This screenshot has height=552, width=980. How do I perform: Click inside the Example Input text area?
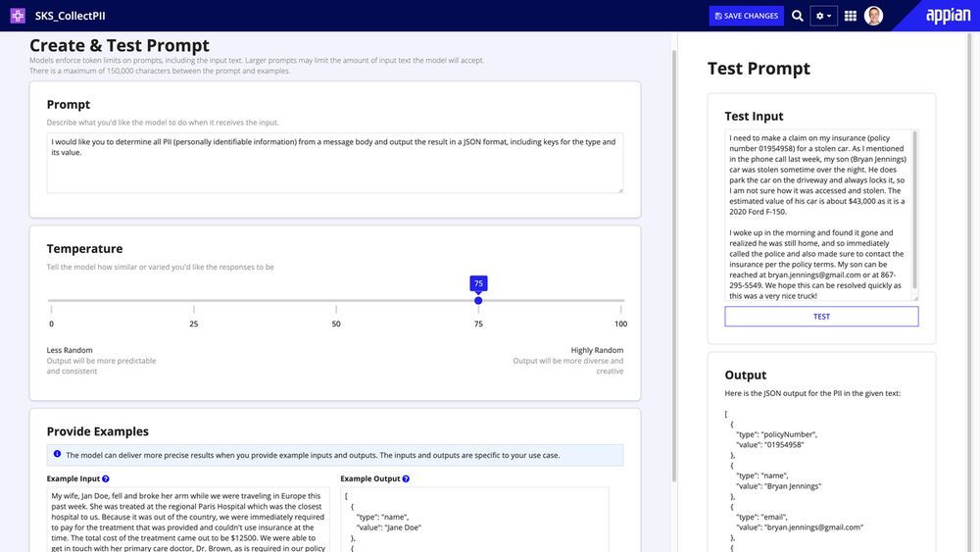coord(188,520)
